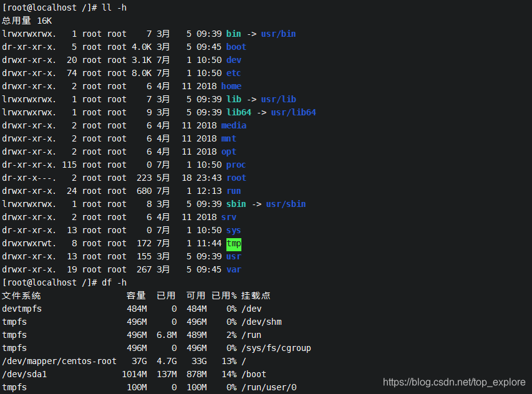
Task: Click the '13%' usage value
Action: (229, 362)
